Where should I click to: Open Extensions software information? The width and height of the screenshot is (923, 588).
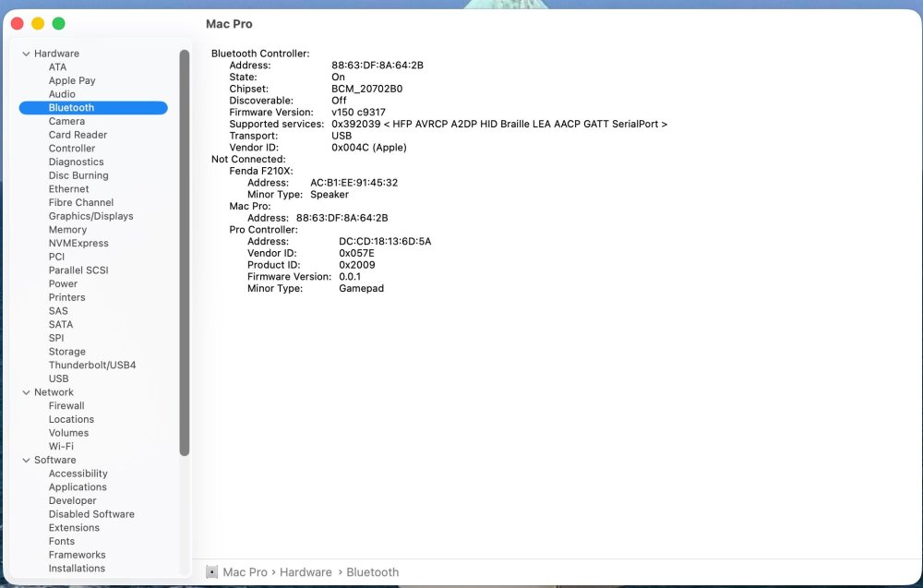click(x=74, y=527)
